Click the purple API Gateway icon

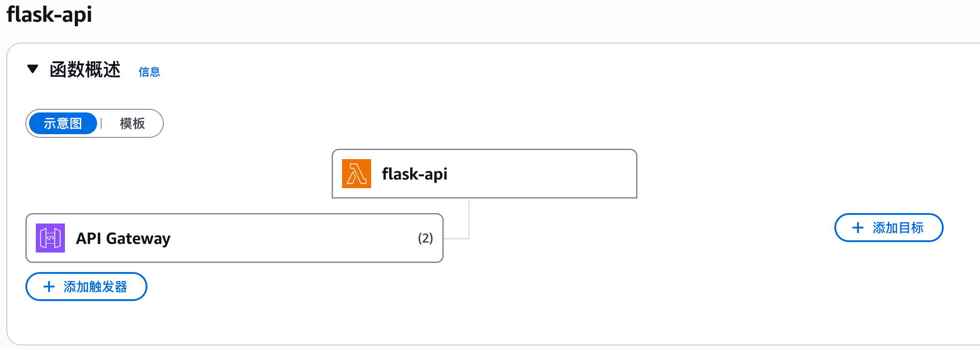(50, 238)
